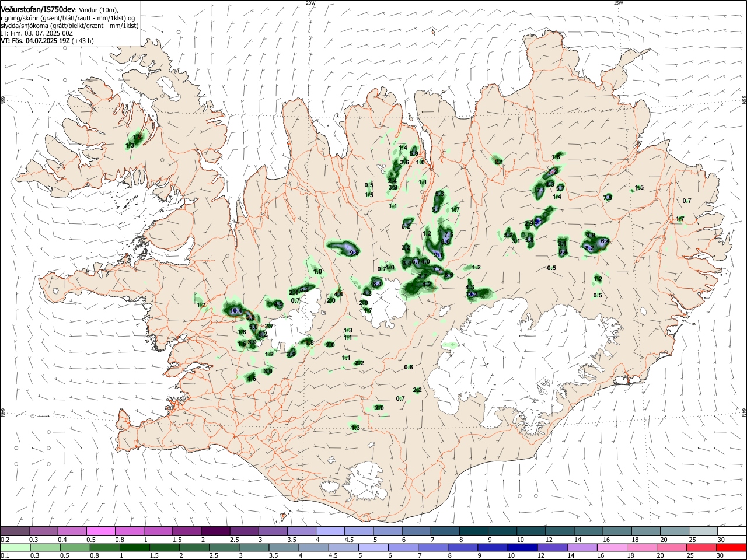Viewport: 747px width, 560px height.
Task: Select dark teal upper swatch starting at 8
Action: [473, 531]
